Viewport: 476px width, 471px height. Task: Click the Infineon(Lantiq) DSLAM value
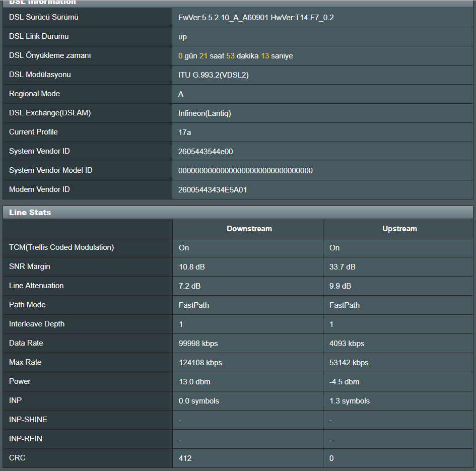(x=205, y=113)
